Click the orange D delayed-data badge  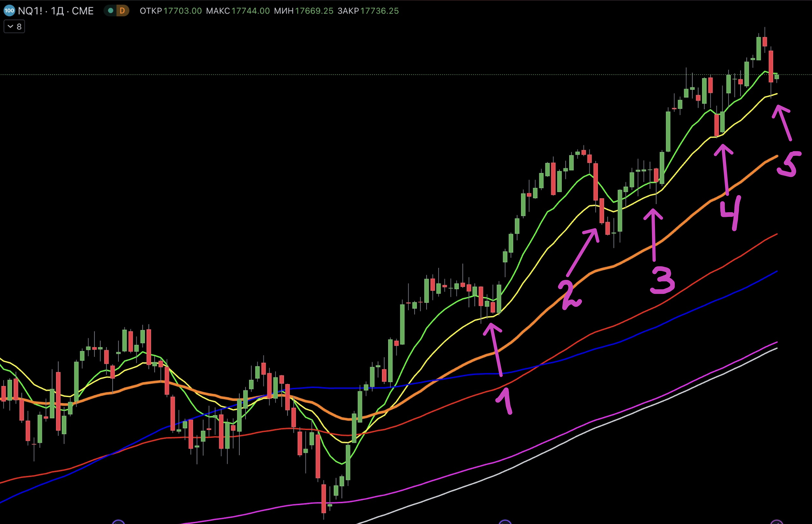pos(122,10)
